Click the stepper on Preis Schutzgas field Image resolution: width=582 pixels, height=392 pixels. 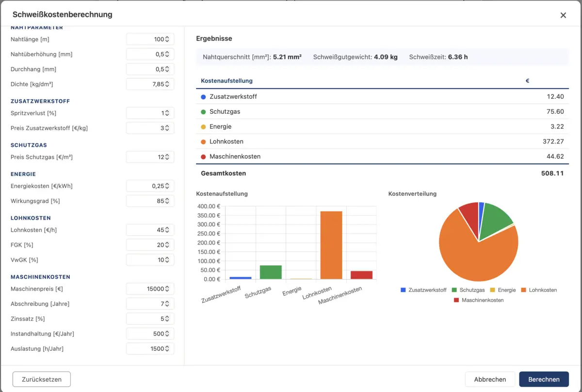(x=167, y=157)
